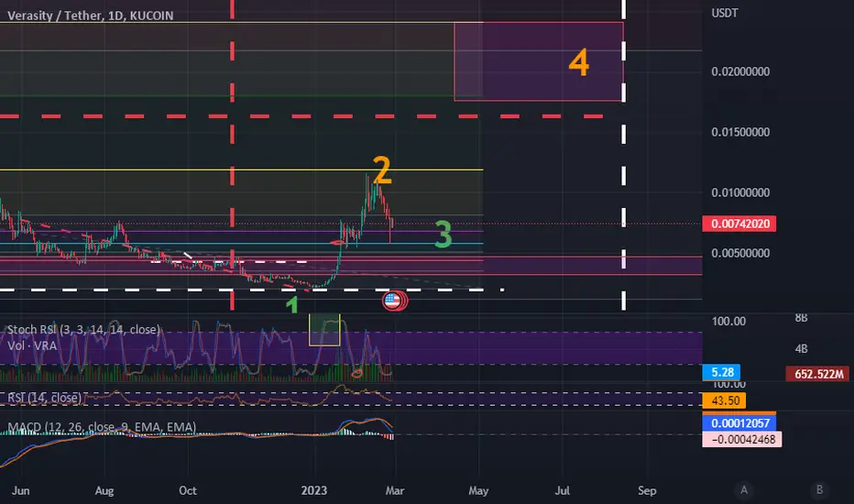This screenshot has width=854, height=504.
Task: Click the US flag economic event icon
Action: coord(393,301)
